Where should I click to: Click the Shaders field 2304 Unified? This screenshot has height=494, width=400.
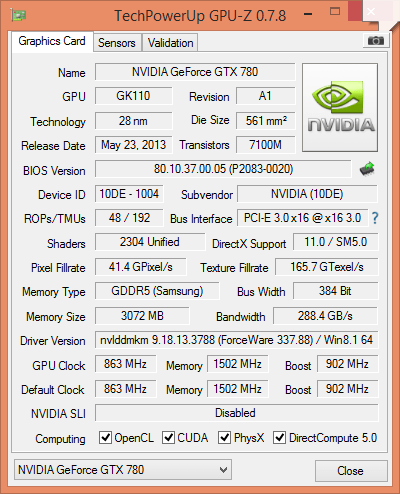click(x=150, y=242)
